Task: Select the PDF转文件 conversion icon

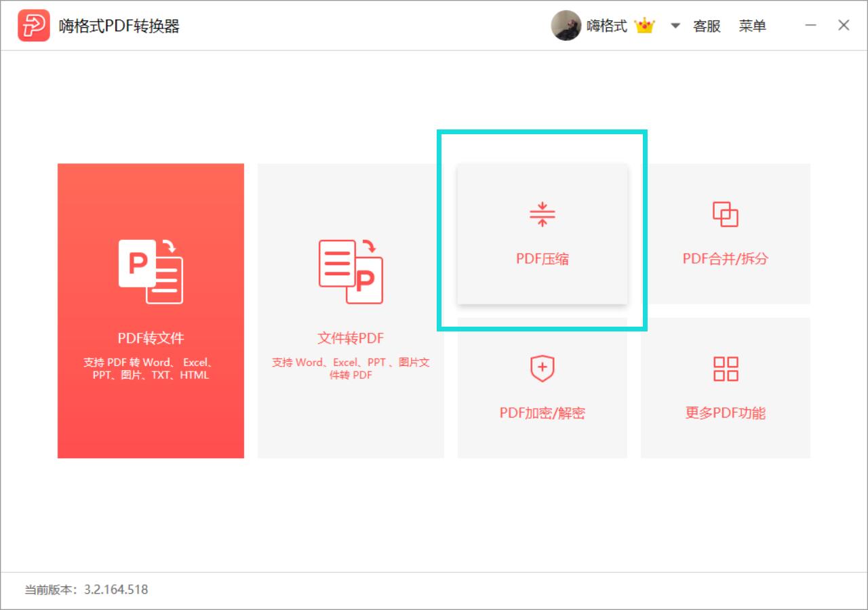Action: coord(151,271)
